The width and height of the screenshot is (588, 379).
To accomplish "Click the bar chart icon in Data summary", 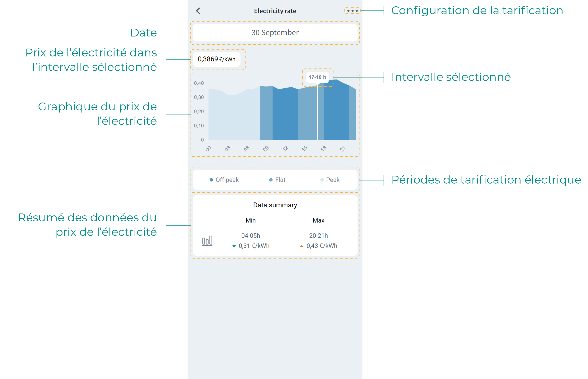I will pyautogui.click(x=207, y=241).
